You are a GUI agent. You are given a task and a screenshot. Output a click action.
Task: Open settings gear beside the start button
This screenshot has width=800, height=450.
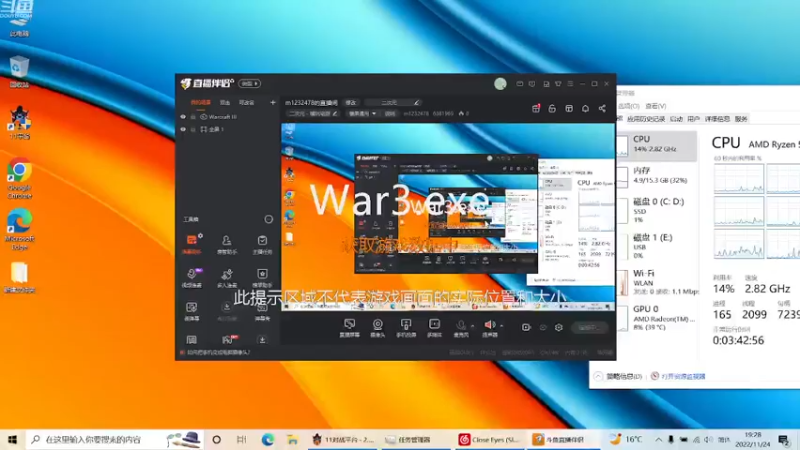coord(559,327)
